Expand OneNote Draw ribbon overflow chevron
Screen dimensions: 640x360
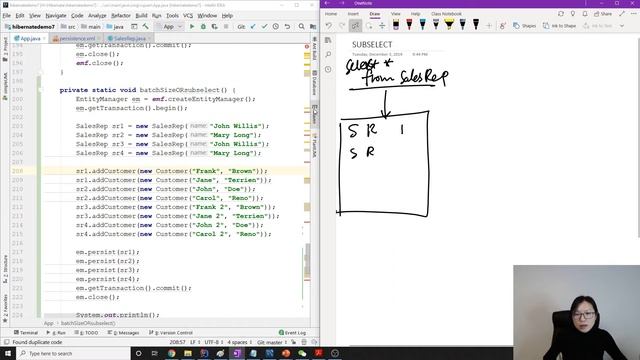[622, 26]
